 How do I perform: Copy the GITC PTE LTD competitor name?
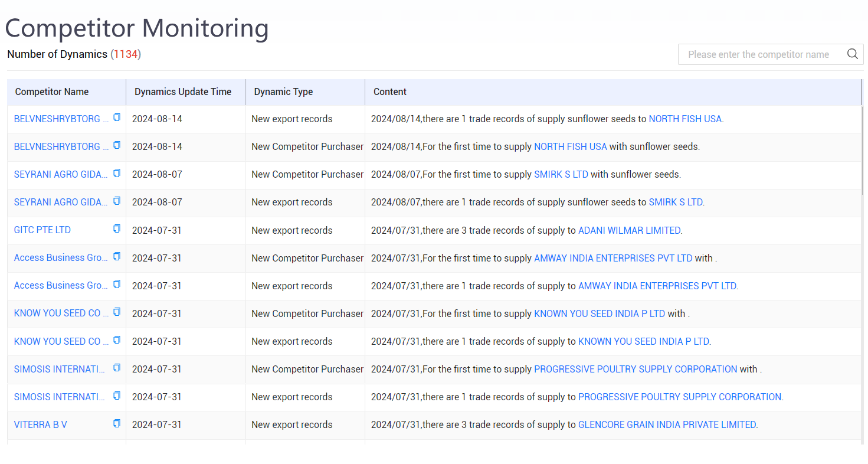[117, 229]
